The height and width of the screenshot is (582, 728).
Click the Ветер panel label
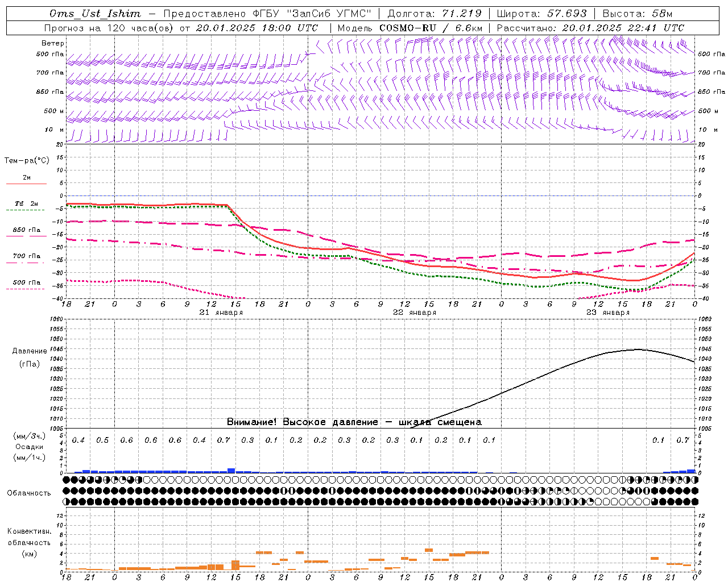[x=53, y=43]
